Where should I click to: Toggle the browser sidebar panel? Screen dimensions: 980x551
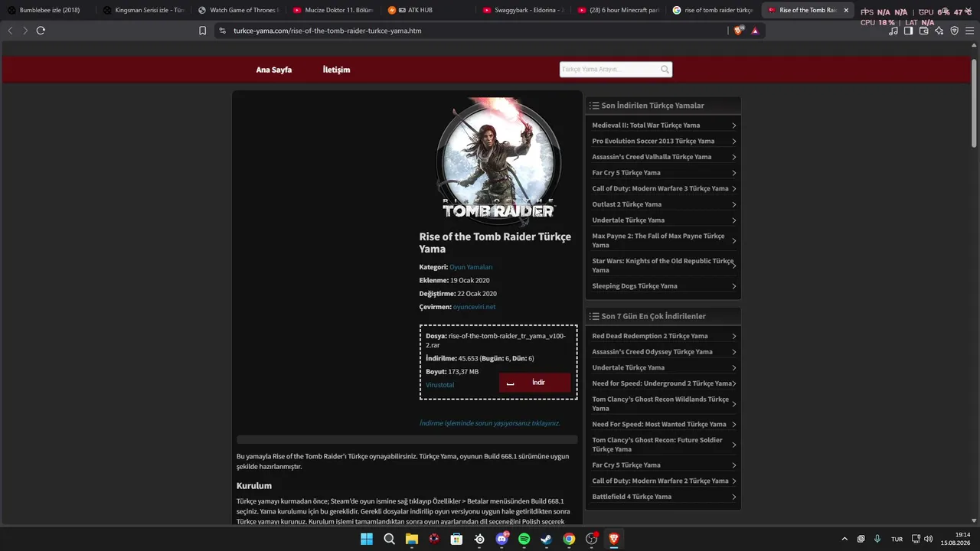(x=908, y=31)
